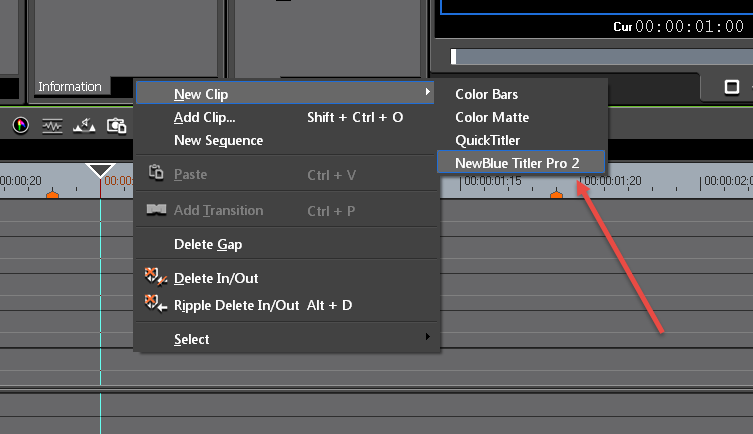Open the Add Clip... dialog
Screen dimensions: 753x434
204,117
